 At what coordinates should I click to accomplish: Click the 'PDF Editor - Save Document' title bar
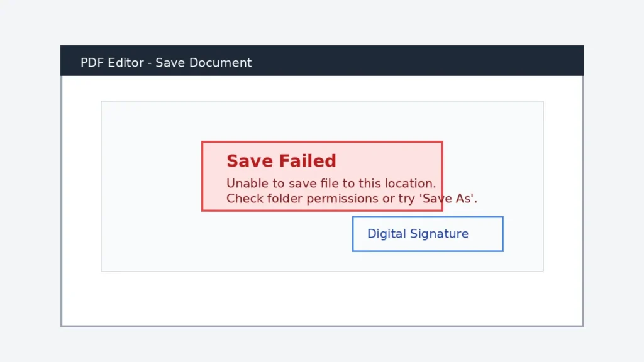pos(166,62)
